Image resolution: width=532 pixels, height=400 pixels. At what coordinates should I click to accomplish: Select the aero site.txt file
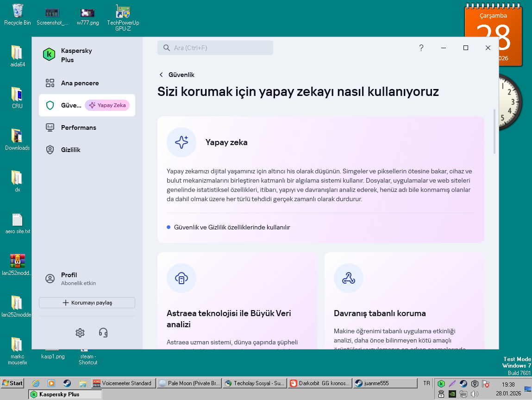pos(17,223)
